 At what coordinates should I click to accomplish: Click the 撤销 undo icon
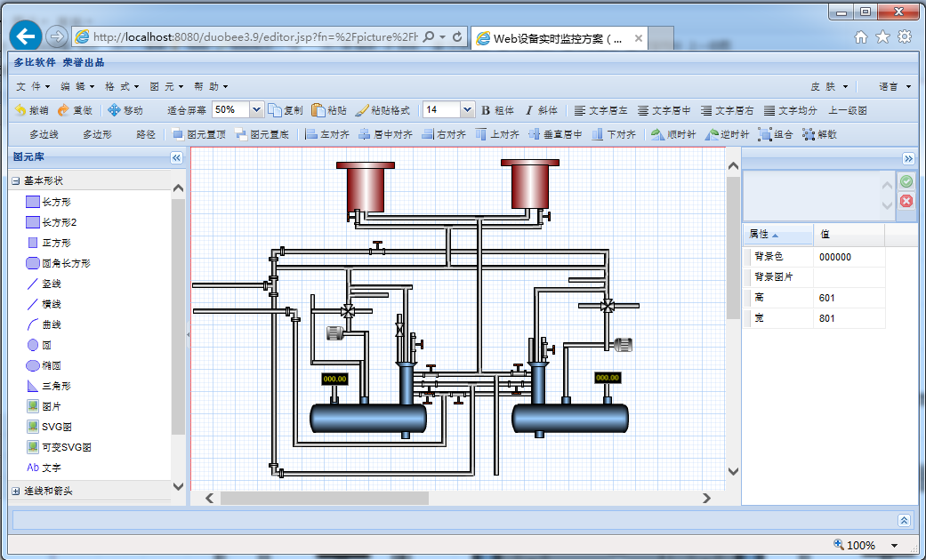click(20, 110)
